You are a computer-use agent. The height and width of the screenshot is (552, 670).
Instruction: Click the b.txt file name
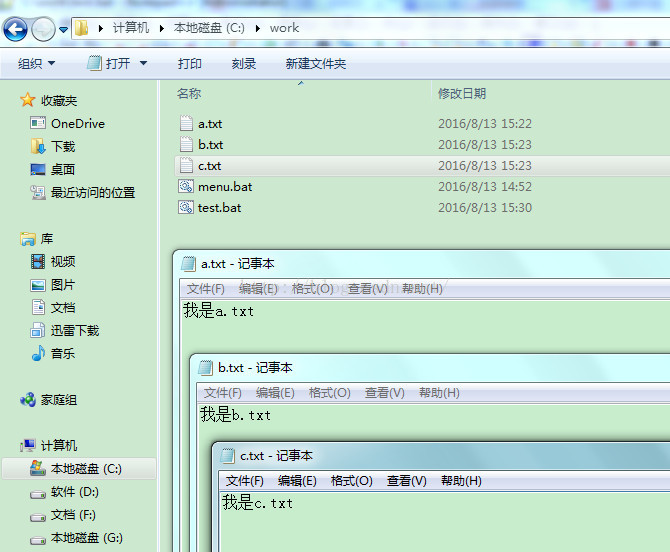(x=210, y=145)
